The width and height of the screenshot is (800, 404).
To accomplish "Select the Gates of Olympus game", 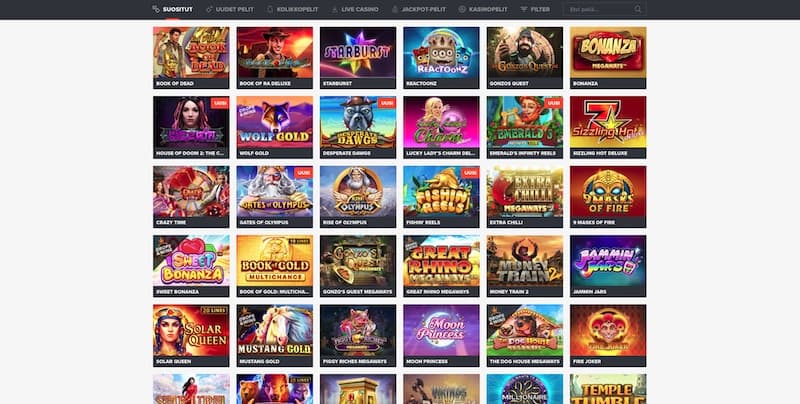I will point(274,197).
